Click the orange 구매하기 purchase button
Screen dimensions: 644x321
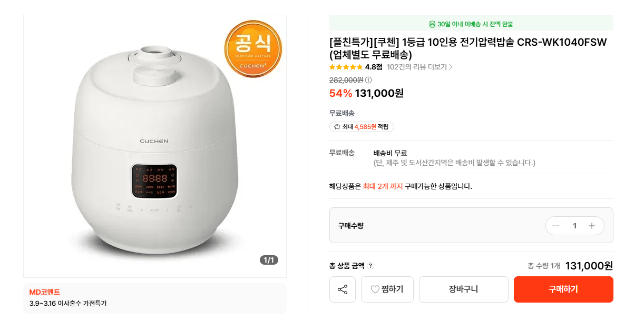[x=563, y=289]
